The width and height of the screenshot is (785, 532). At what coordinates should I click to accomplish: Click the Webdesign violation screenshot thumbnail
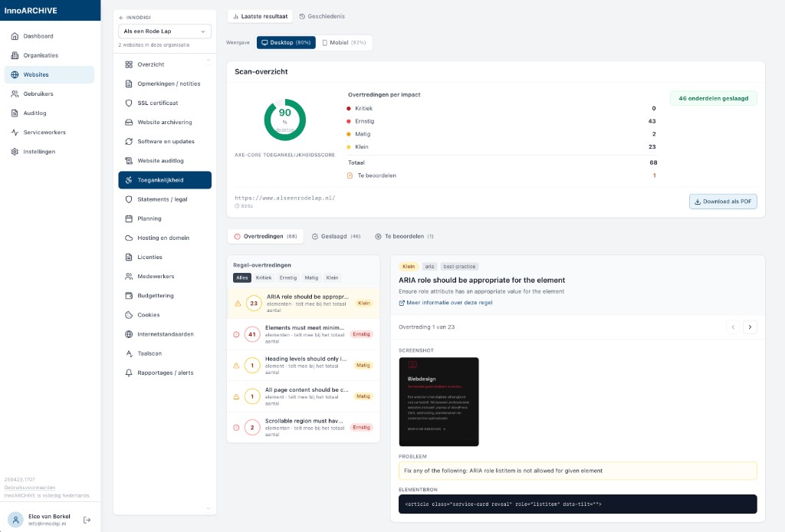pos(438,402)
